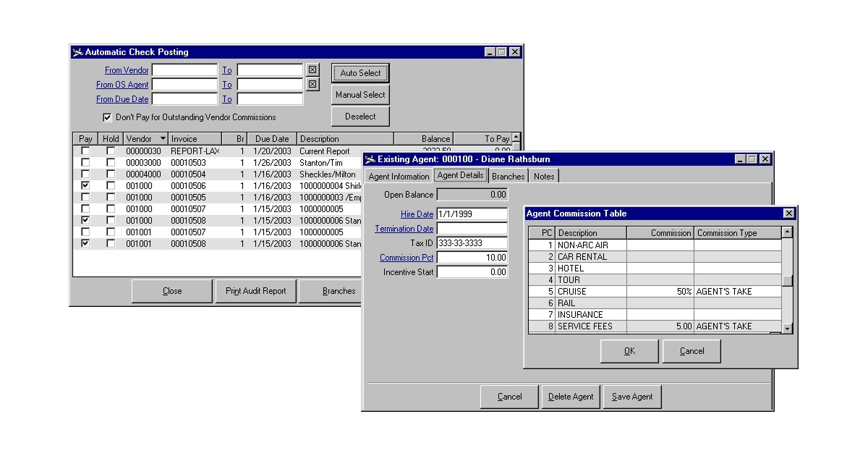Maximize the Existing Agent window
The height and width of the screenshot is (456, 868).
(752, 159)
